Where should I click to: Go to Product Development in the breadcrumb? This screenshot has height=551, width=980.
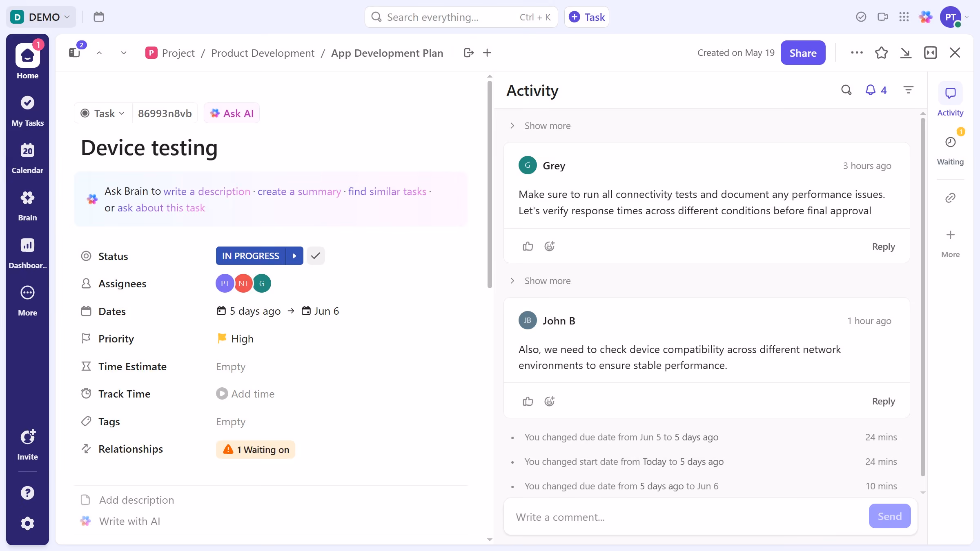263,53
